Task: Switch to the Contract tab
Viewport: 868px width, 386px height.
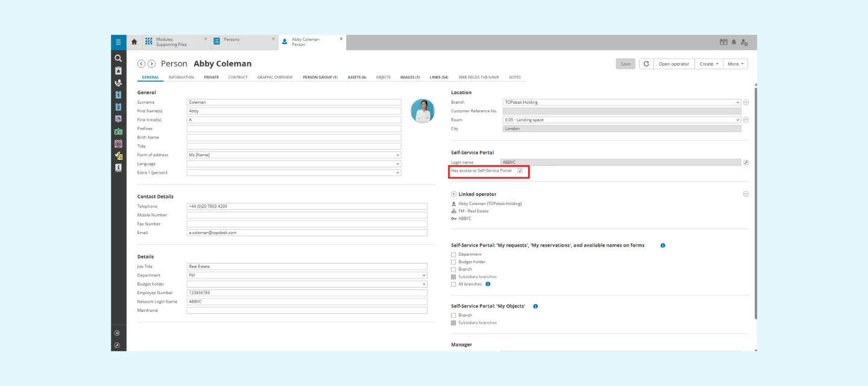Action: [238, 77]
